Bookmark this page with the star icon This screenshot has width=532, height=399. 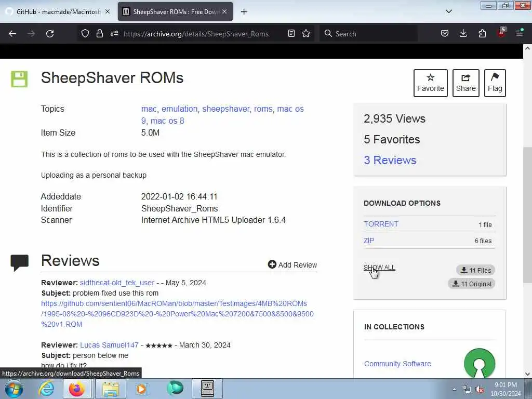pos(306,33)
